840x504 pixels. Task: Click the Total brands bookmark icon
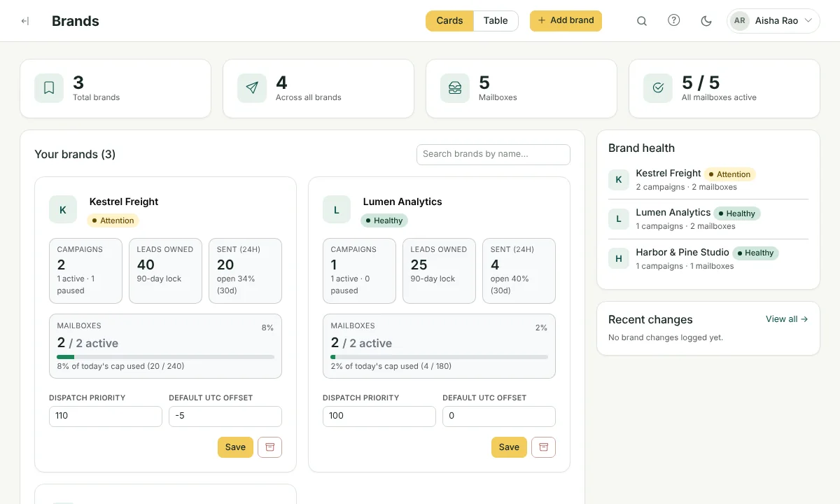[49, 88]
